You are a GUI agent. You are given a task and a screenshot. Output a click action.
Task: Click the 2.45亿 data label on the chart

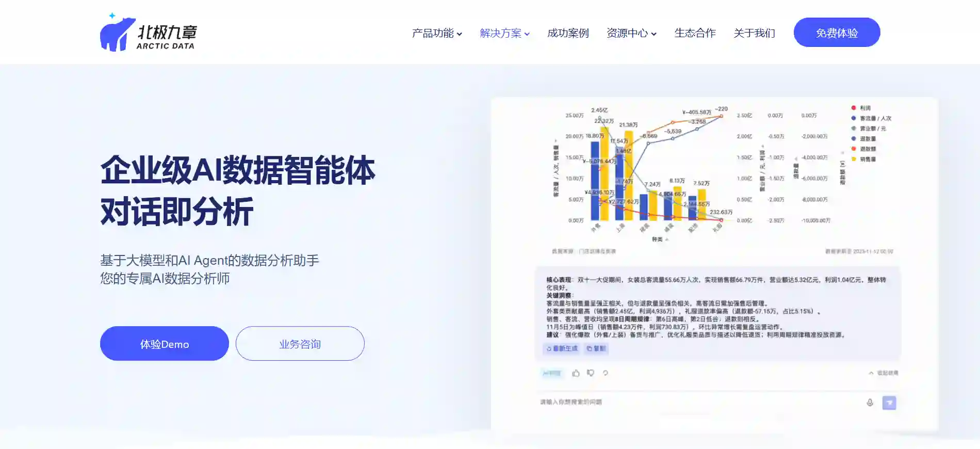click(x=599, y=110)
